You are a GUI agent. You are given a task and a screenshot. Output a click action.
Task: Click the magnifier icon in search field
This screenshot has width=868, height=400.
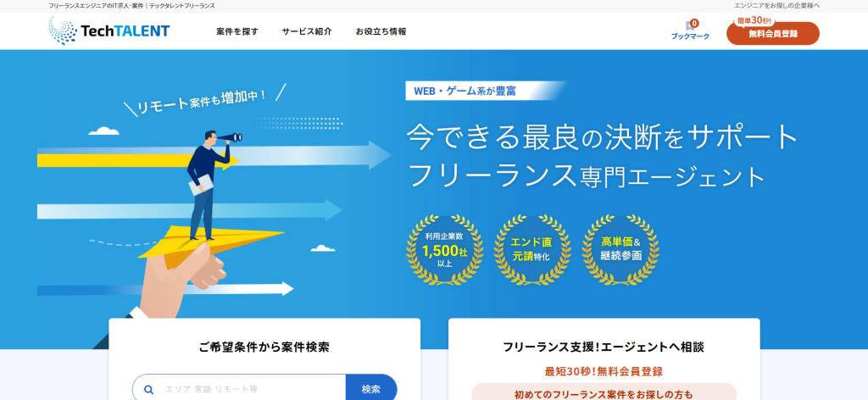pos(149,389)
